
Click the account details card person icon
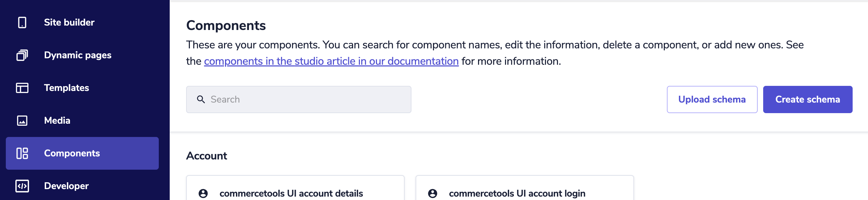coord(203,194)
